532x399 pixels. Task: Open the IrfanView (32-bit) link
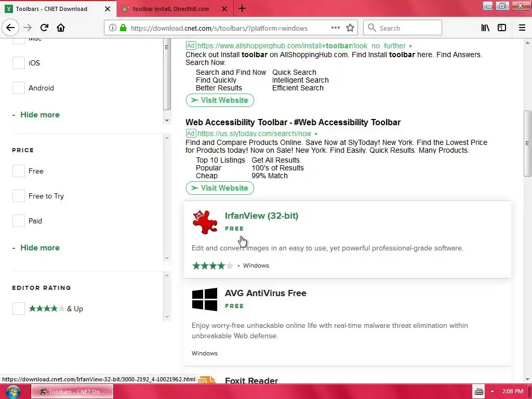click(x=262, y=216)
